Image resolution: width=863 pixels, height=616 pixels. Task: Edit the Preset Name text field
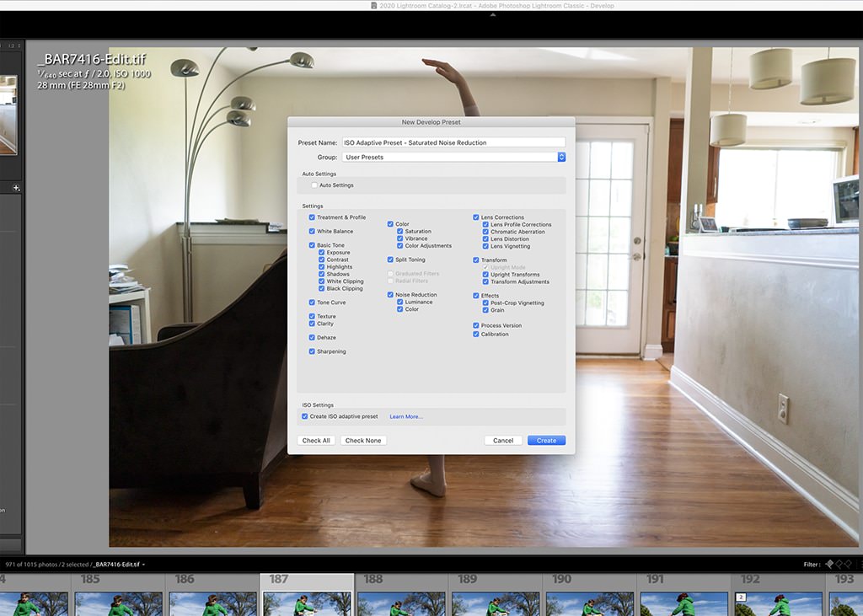click(453, 142)
